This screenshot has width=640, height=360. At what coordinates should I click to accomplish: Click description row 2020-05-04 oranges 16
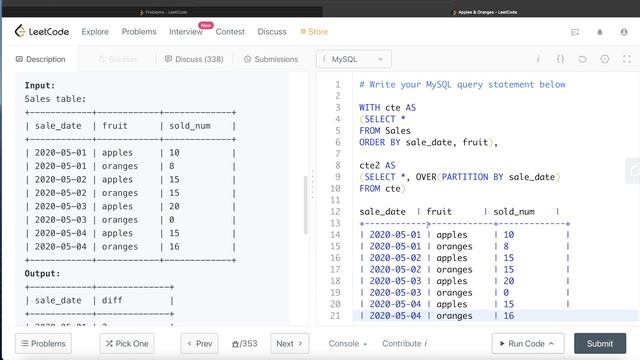tap(131, 247)
